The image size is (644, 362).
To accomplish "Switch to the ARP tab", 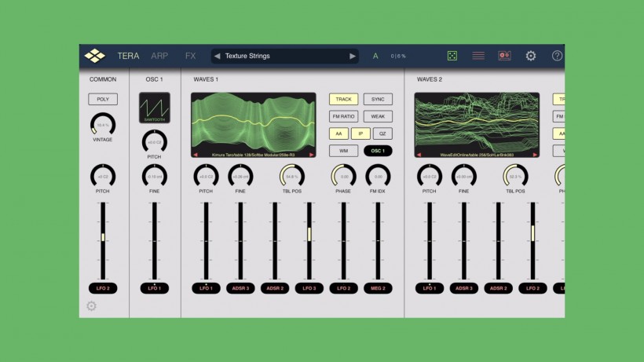I will click(159, 56).
